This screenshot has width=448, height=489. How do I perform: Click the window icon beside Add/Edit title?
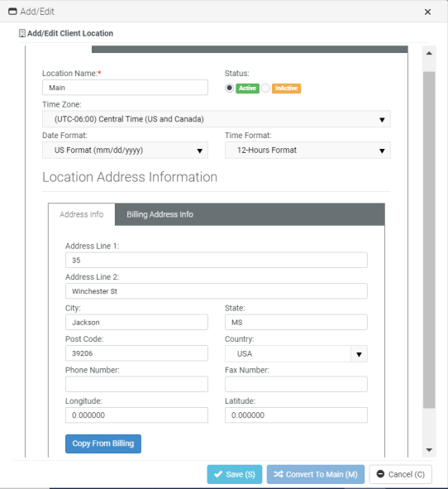(x=12, y=12)
